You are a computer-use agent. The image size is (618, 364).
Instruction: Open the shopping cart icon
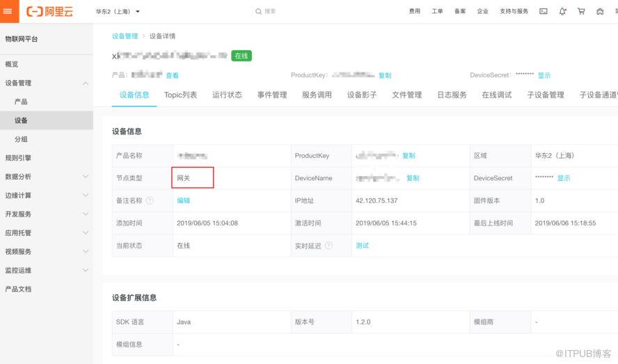(x=581, y=11)
